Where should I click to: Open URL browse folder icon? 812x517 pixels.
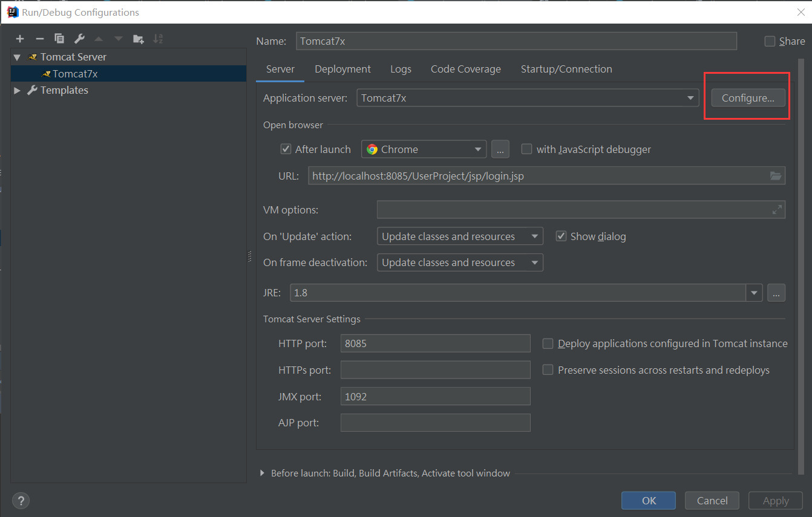click(x=776, y=176)
